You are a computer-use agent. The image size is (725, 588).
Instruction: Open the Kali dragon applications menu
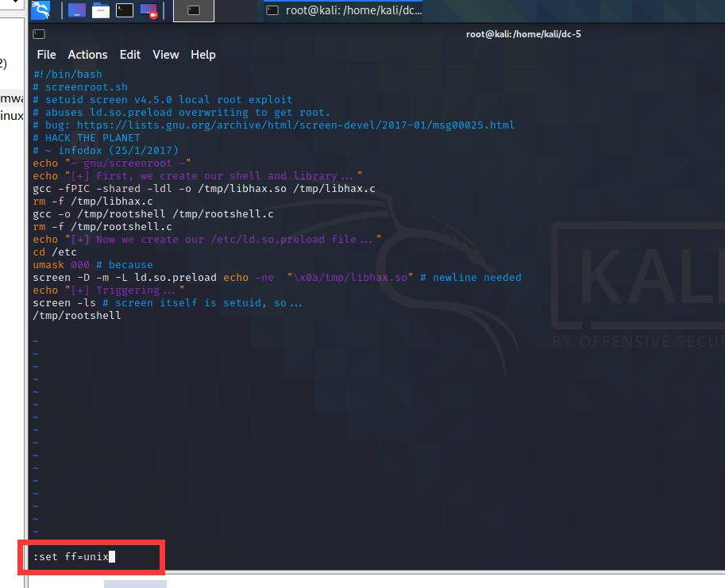coord(40,10)
